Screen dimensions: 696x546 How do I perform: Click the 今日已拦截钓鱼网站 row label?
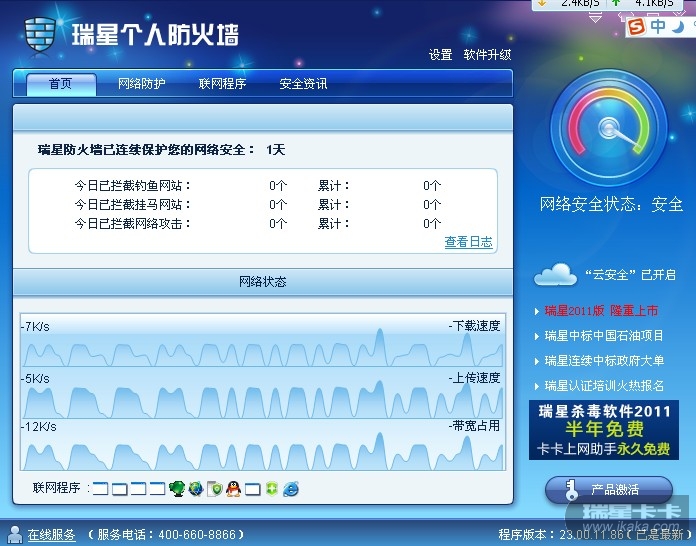pos(132,186)
